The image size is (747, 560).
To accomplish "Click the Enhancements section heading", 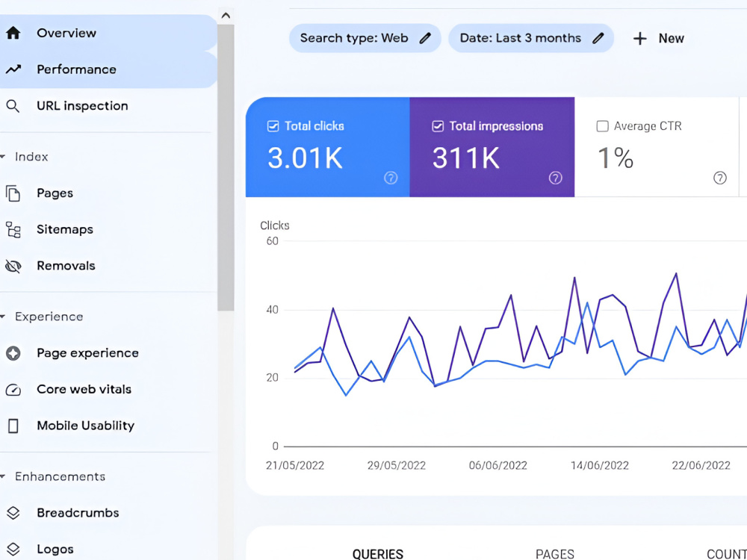I will (x=60, y=476).
